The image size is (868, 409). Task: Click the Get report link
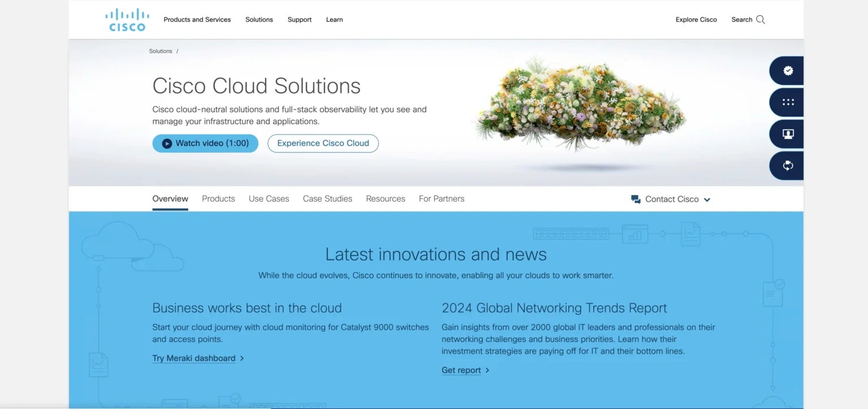[x=461, y=370]
